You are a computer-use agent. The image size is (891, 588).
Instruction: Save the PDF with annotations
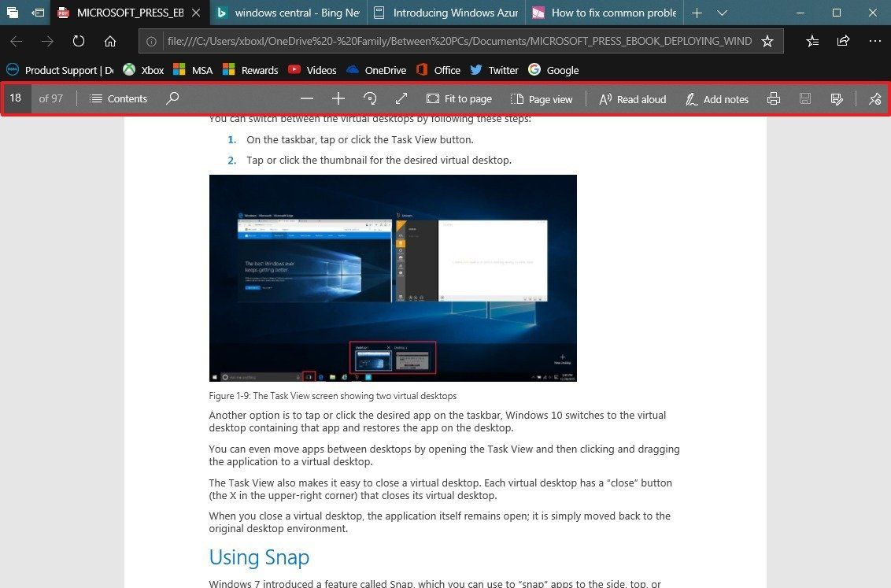(x=837, y=98)
